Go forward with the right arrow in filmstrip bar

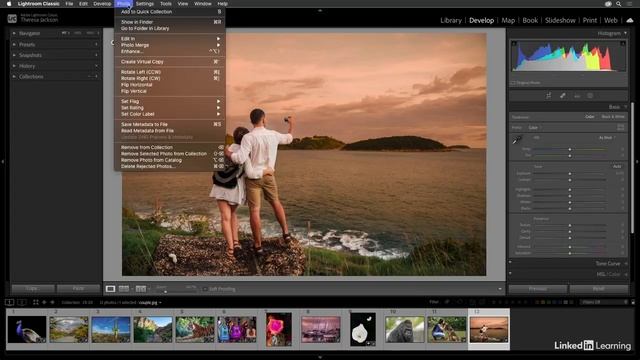click(x=52, y=302)
